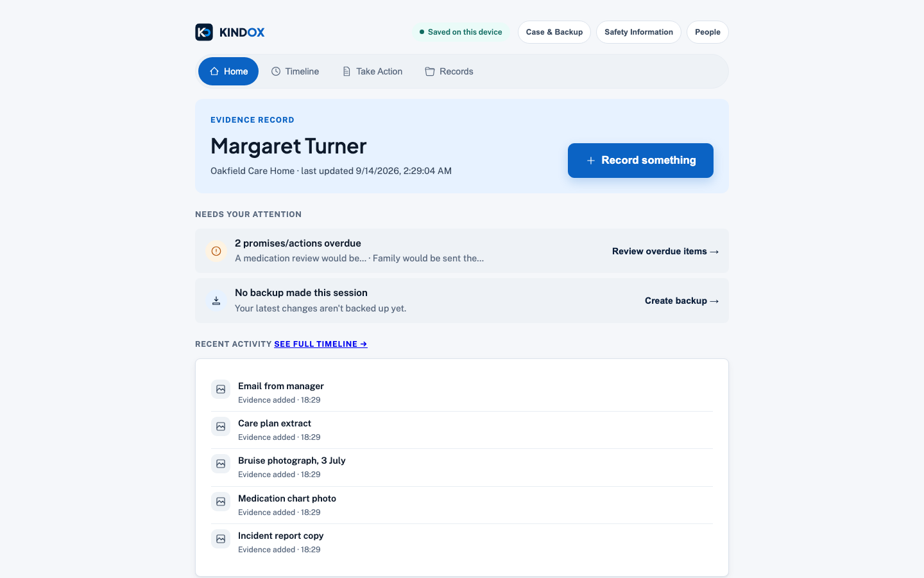Click the download backup icon
Viewport: 924px width, 578px height.
pos(216,301)
